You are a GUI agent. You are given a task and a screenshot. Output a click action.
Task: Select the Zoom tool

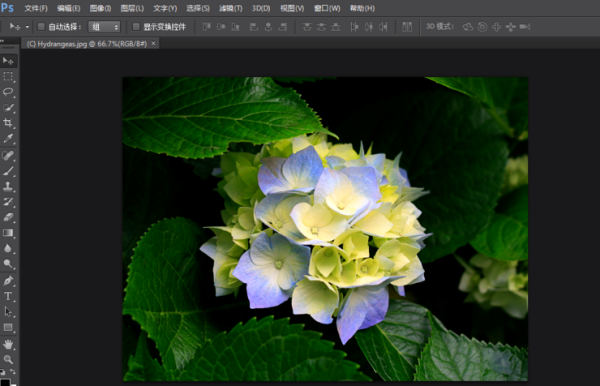(x=8, y=359)
